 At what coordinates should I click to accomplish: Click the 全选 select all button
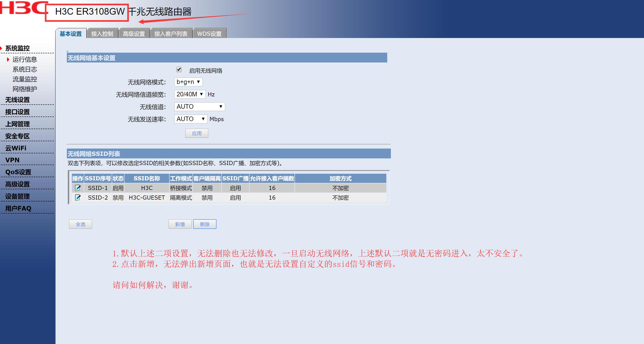tap(81, 224)
